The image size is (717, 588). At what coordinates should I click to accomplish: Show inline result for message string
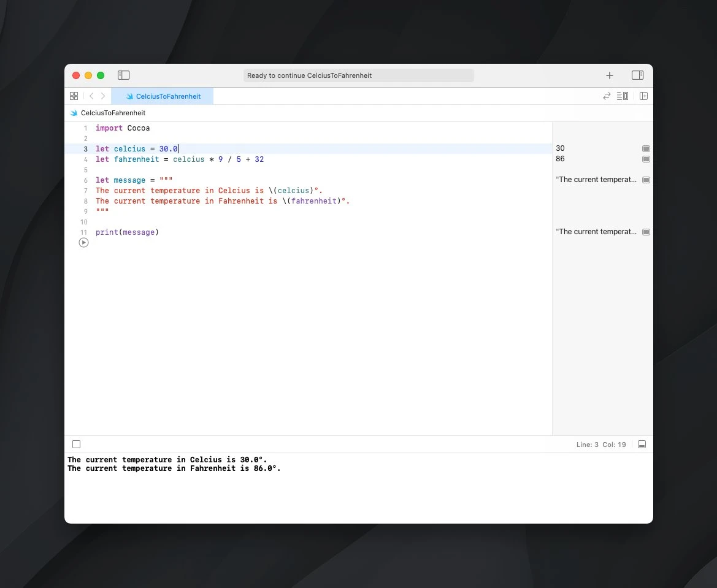click(646, 180)
